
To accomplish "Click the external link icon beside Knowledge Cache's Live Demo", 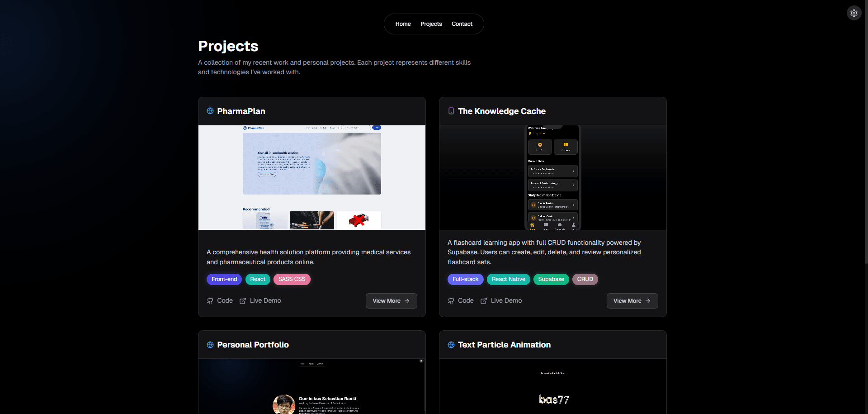I will pyautogui.click(x=484, y=300).
